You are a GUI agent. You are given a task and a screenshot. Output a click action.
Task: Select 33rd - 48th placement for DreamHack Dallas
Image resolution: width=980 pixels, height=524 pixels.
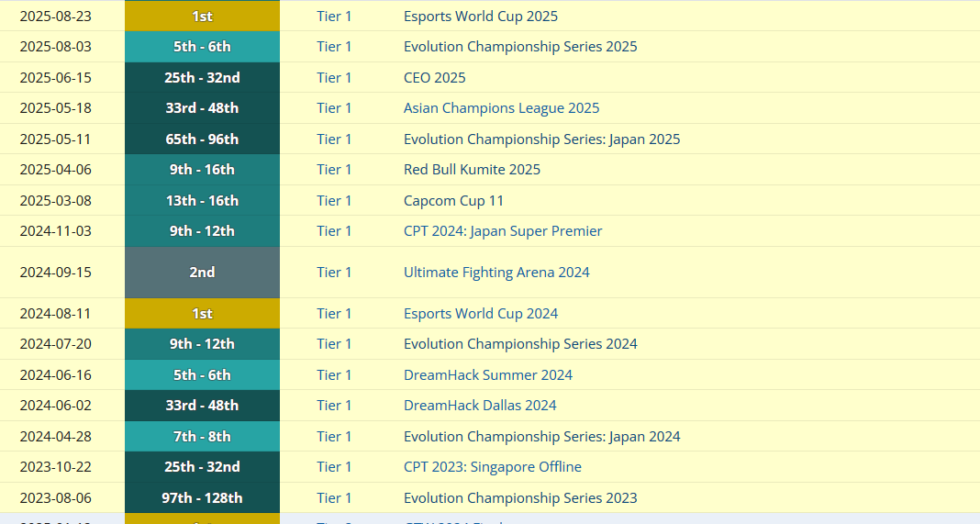click(x=202, y=406)
